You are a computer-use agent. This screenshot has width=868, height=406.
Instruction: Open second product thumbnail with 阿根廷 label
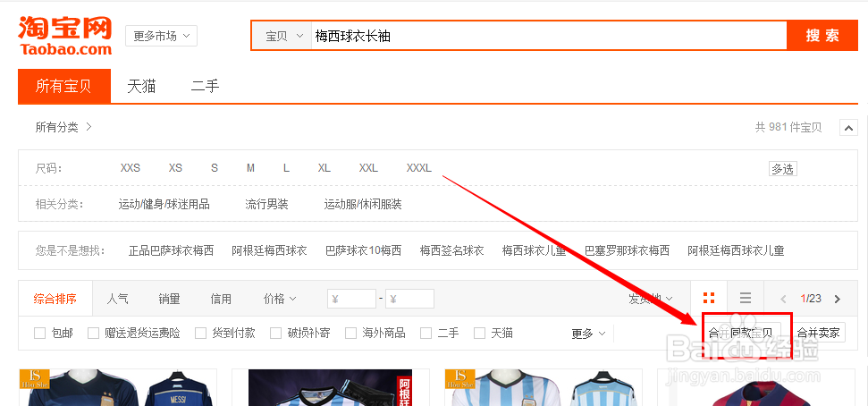click(330, 387)
